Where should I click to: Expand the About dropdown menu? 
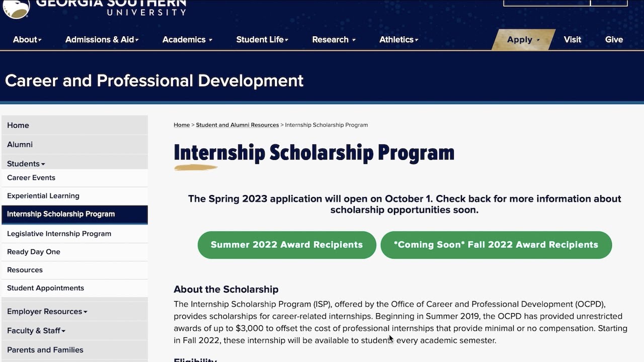click(27, 40)
